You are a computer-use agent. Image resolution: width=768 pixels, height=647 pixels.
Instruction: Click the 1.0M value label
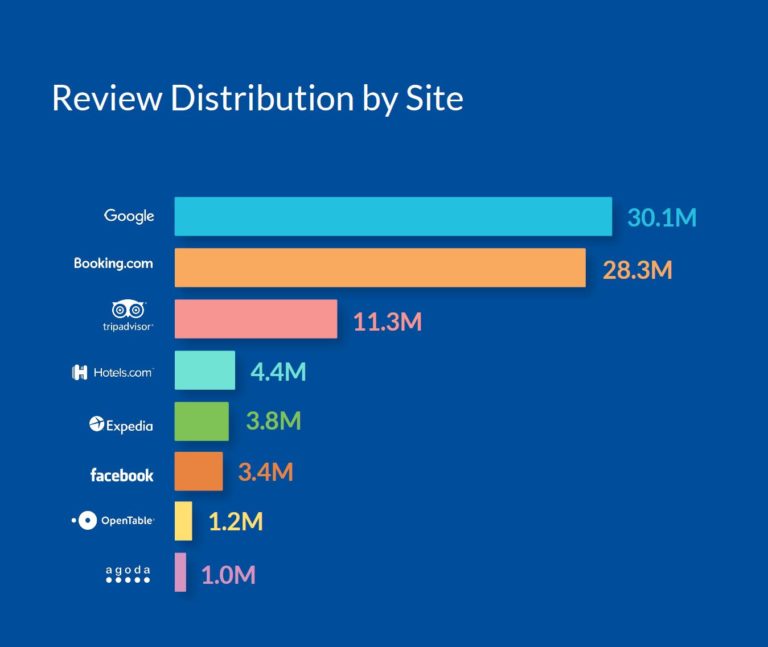228,575
